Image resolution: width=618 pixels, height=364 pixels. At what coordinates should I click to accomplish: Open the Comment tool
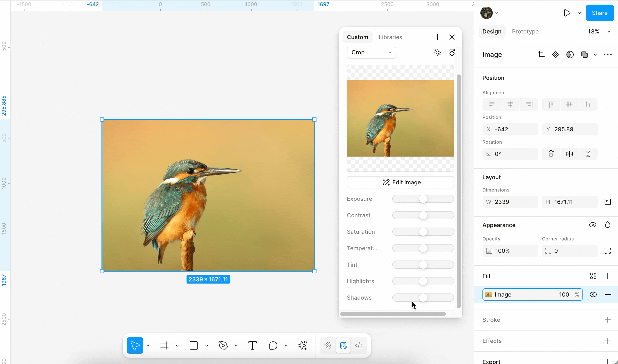click(273, 345)
